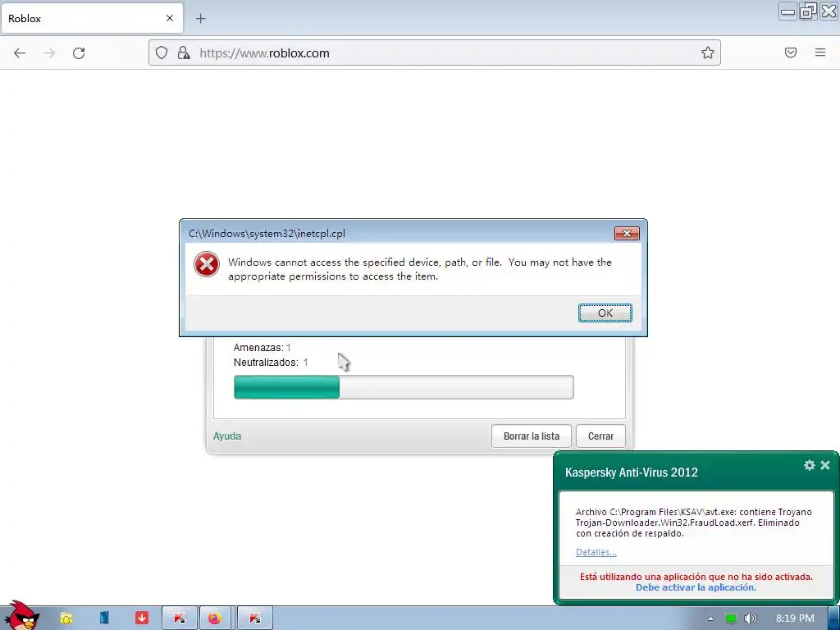Image resolution: width=840 pixels, height=630 pixels.
Task: Open the Detalles... link
Action: [x=596, y=552]
